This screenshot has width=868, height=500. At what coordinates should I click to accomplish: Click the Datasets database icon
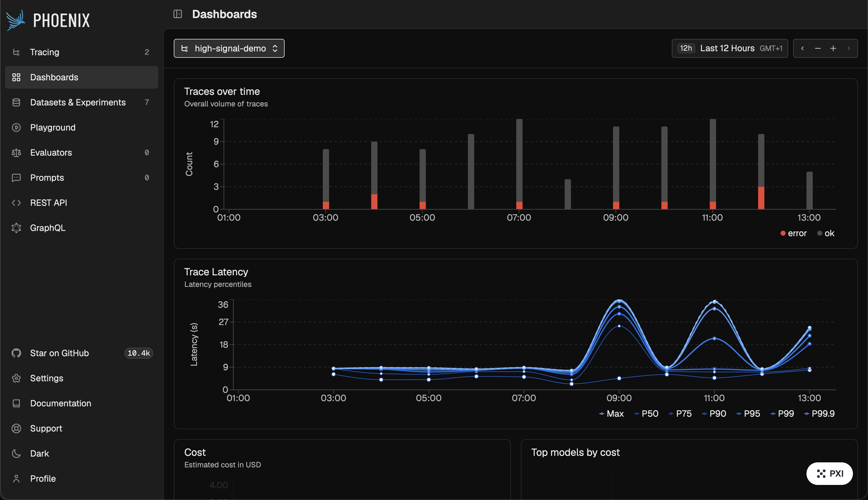point(16,102)
